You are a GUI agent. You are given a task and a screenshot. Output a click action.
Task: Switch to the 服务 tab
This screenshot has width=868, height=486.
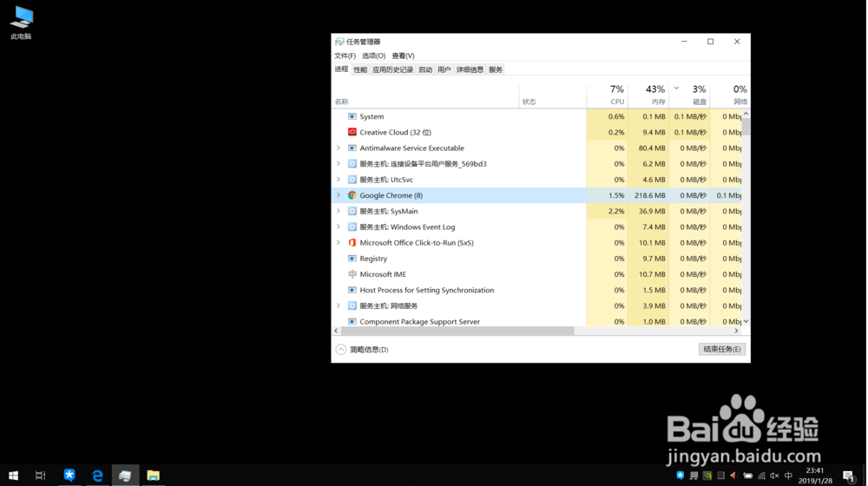tap(496, 69)
